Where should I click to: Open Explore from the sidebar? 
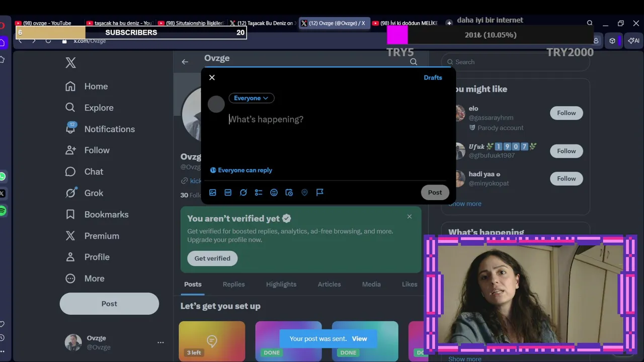(90, 108)
